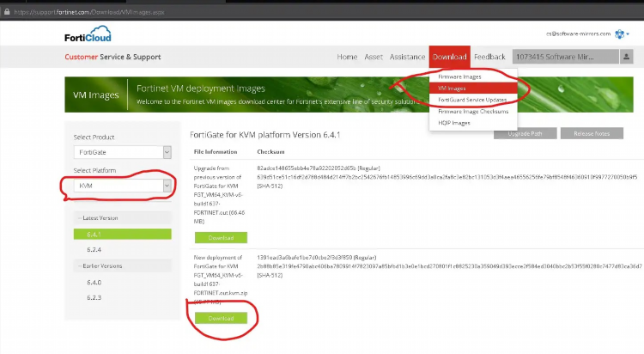Choose FortiGuard Service Updates menu entry
Viewport: 644px width, 354px height.
tap(473, 100)
